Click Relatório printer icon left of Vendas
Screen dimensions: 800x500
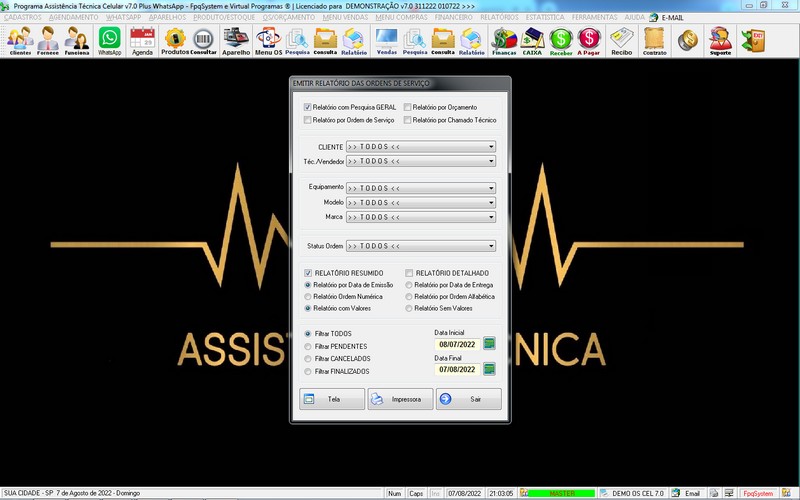[x=354, y=41]
